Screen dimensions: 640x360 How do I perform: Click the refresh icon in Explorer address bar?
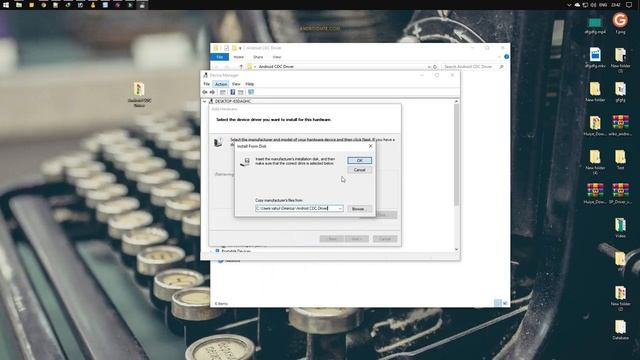pos(435,67)
